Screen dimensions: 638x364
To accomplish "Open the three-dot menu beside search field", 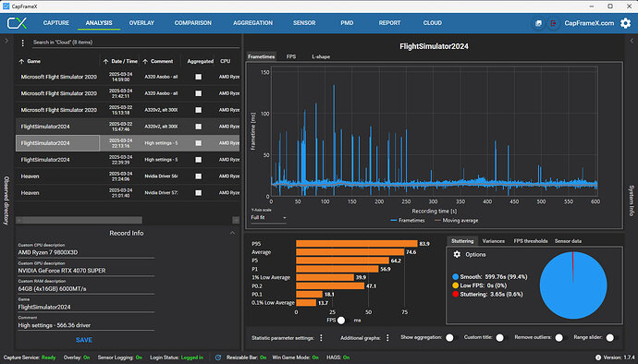I will 23,42.
